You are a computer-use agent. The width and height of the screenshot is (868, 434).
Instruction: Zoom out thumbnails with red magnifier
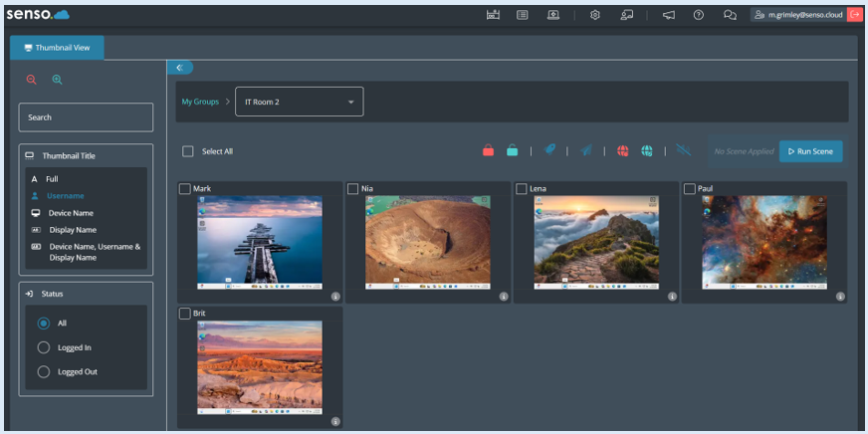pyautogui.click(x=32, y=80)
